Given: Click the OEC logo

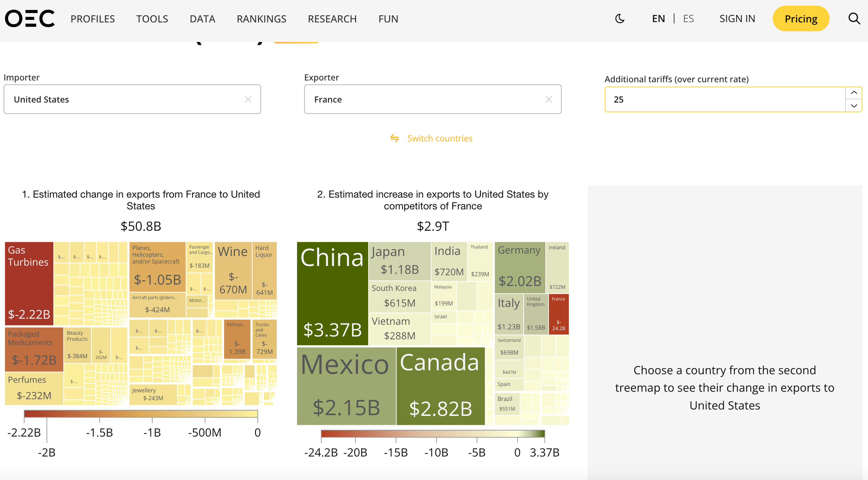Looking at the screenshot, I should click(30, 19).
